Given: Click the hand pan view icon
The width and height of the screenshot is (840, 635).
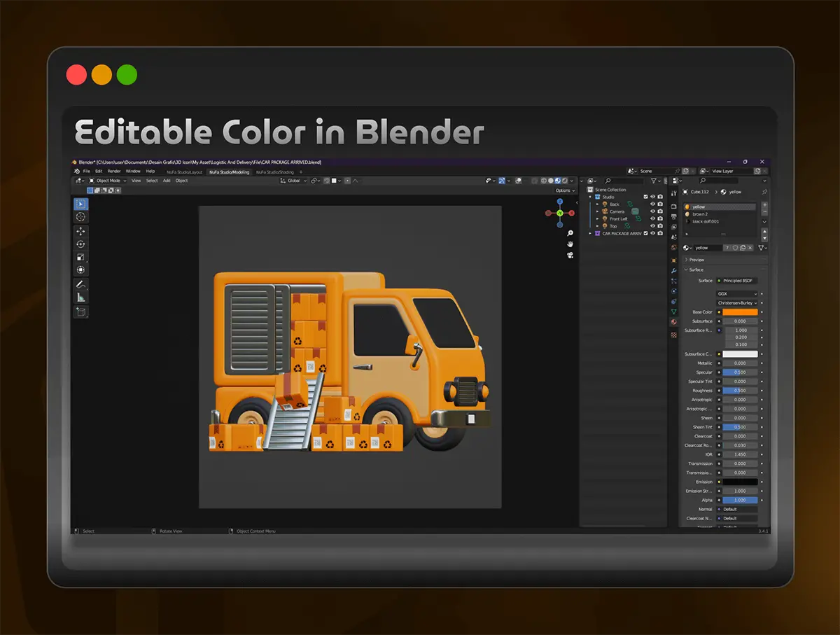Looking at the screenshot, I should tap(570, 244).
